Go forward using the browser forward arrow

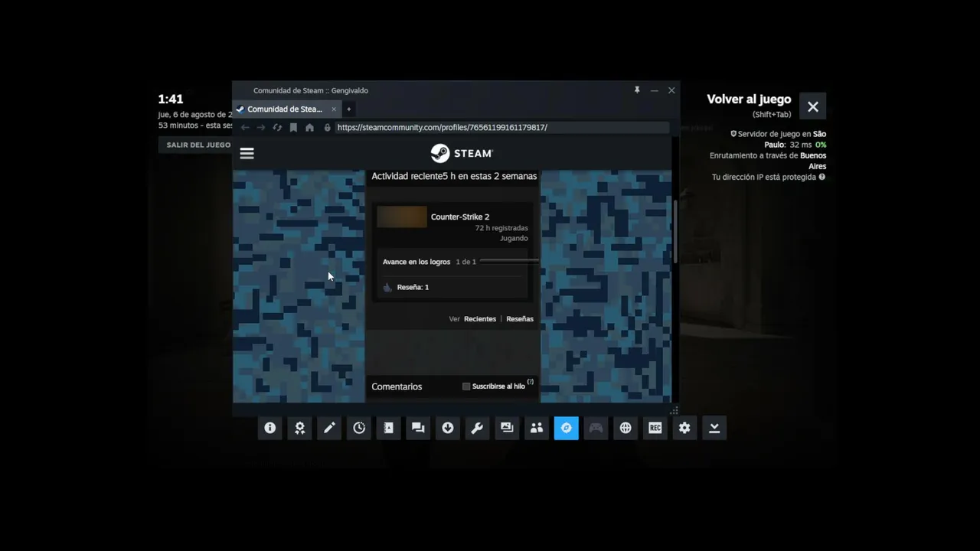pos(261,128)
